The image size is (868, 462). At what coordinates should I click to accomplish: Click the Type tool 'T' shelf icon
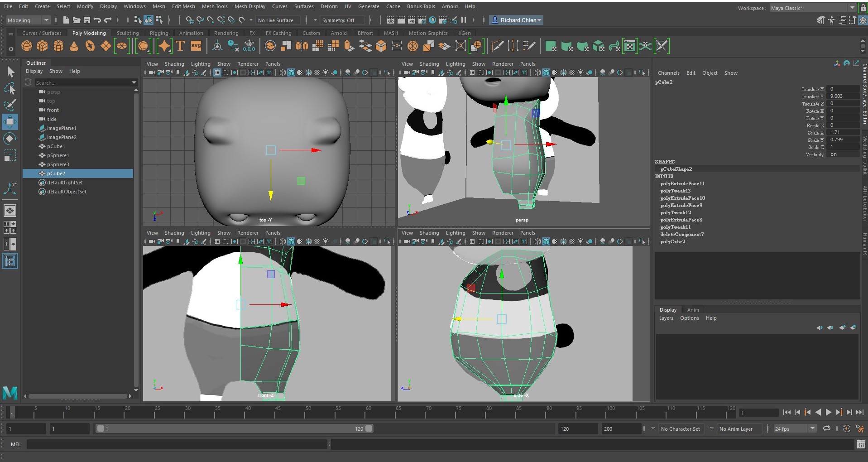(x=180, y=46)
